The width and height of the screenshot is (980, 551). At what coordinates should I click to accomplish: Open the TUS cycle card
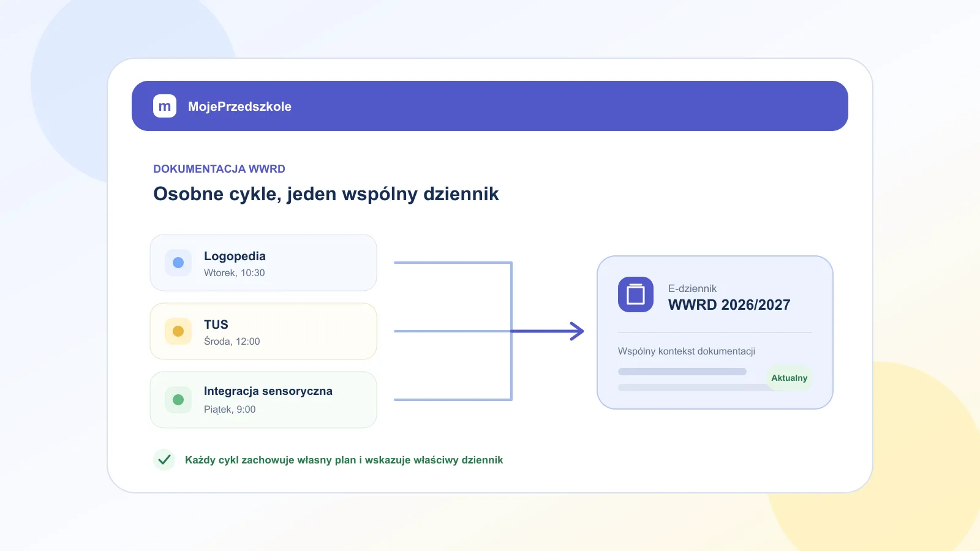[263, 331]
